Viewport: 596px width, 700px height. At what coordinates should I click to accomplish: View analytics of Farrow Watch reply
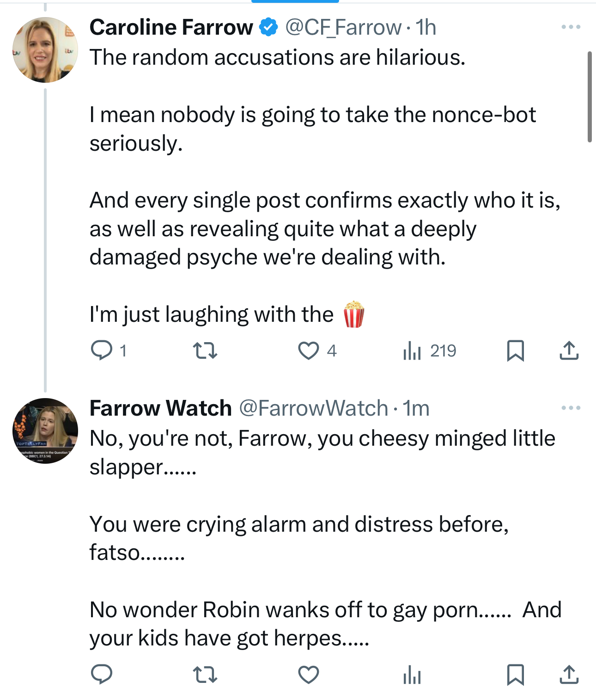coord(412,675)
